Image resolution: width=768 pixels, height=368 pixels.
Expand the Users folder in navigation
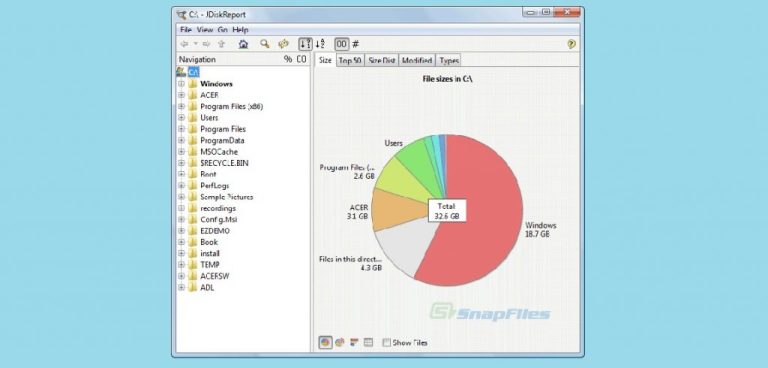181,118
